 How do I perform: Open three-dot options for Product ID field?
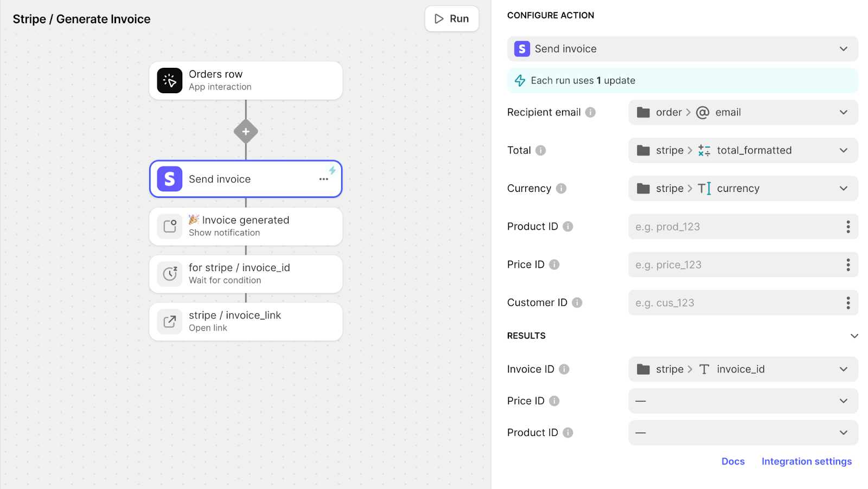click(x=848, y=227)
